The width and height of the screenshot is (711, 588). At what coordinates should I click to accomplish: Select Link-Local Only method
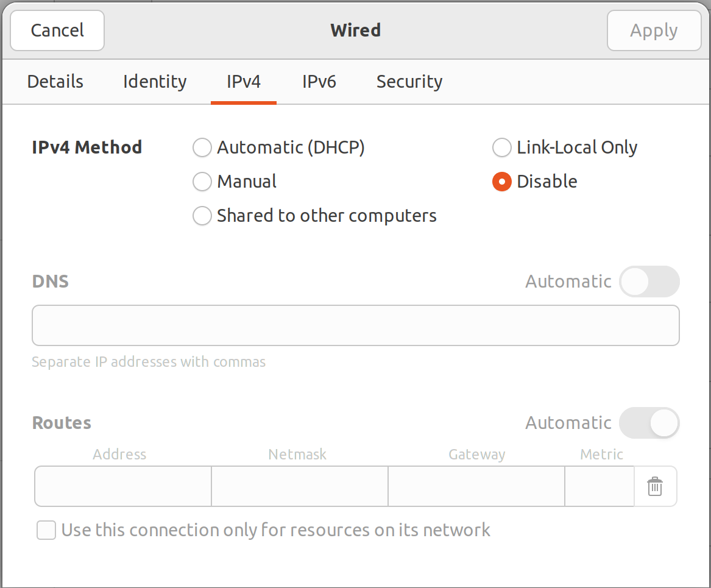click(501, 147)
